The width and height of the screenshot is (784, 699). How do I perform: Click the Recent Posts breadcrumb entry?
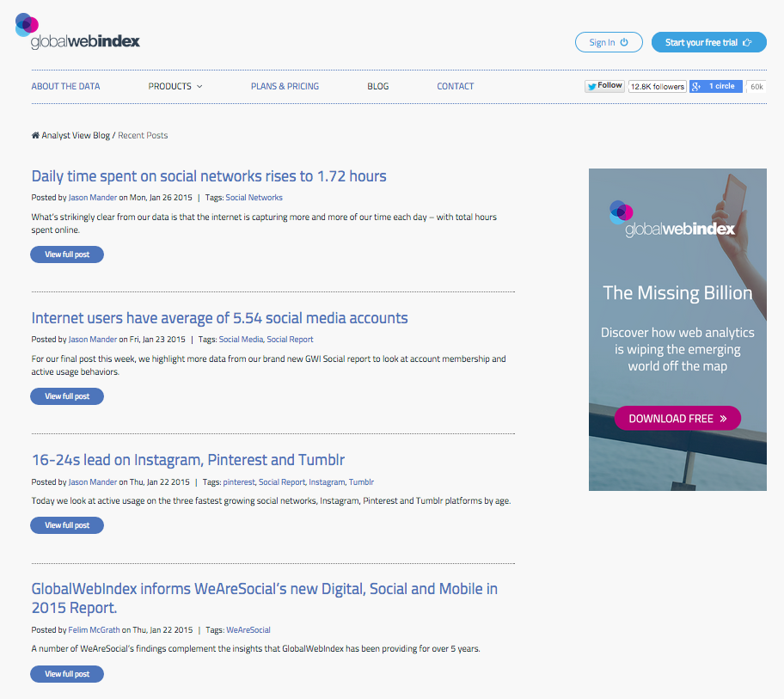pyautogui.click(x=143, y=135)
